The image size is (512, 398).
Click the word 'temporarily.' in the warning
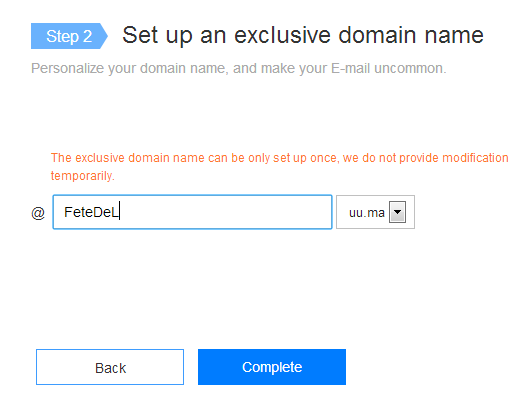tap(83, 176)
